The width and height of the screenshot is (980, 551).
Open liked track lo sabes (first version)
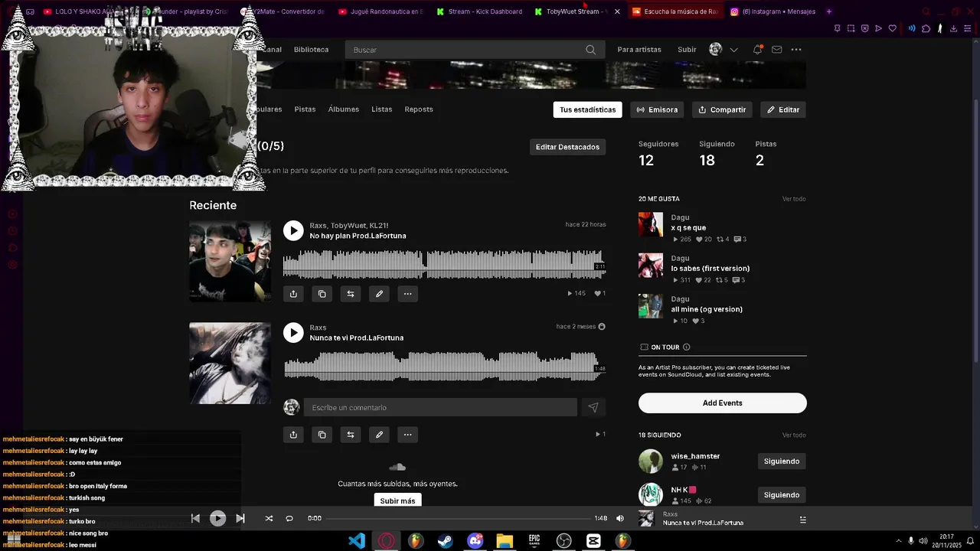point(710,269)
